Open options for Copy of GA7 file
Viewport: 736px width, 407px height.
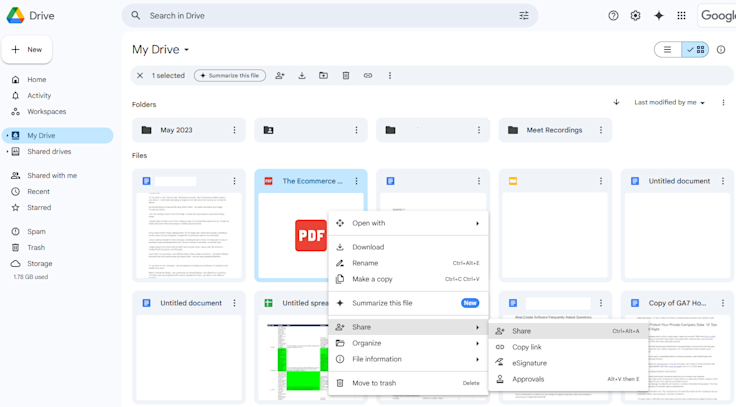click(723, 303)
